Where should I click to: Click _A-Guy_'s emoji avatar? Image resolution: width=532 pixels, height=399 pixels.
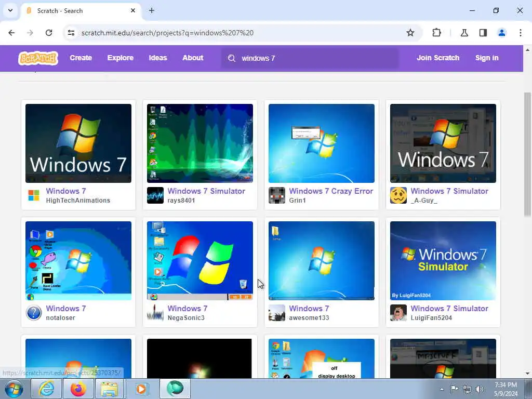[x=398, y=195]
